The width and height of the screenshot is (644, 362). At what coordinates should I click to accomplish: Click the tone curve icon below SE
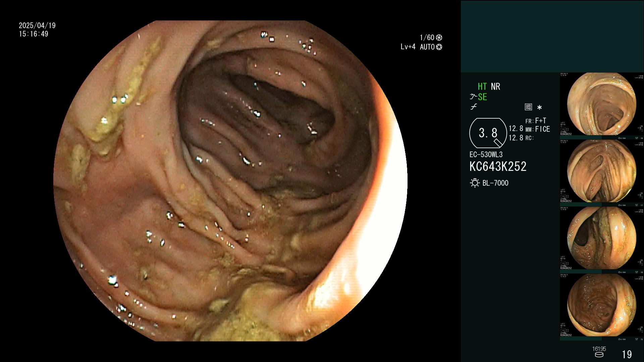click(474, 107)
